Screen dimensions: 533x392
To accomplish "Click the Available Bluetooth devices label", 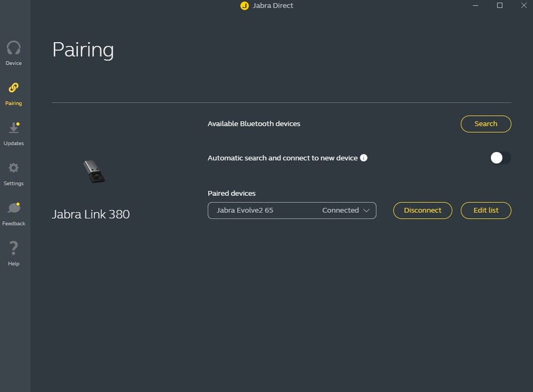I will 254,124.
